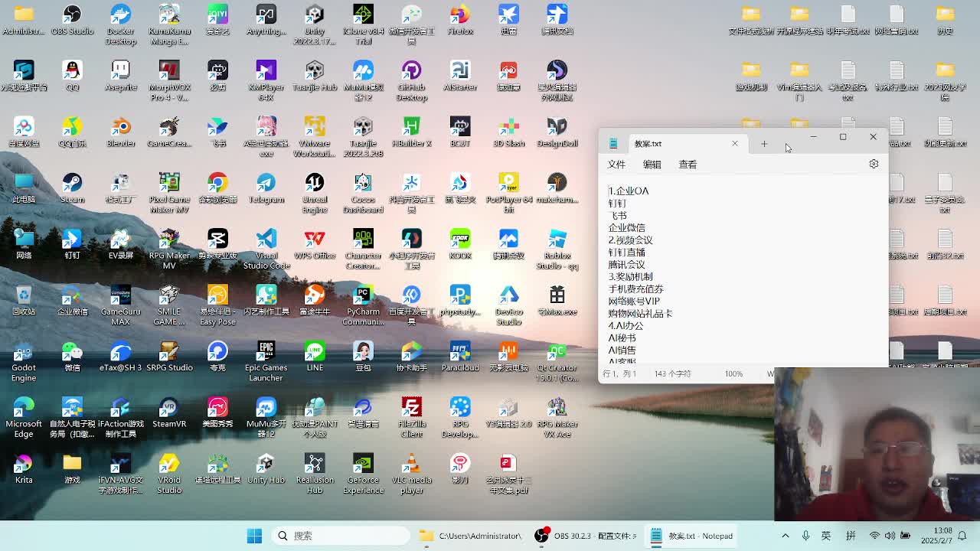Click the DesignDoll desktop icon
The image size is (980, 551).
click(x=557, y=132)
